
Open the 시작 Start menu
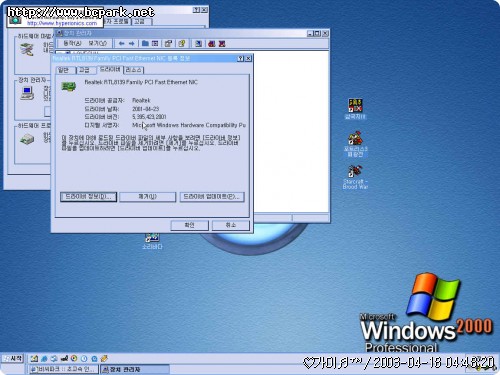(x=13, y=359)
